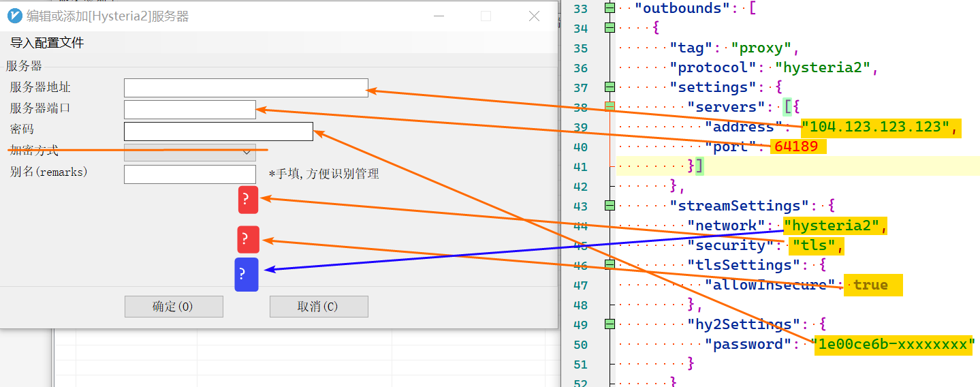This screenshot has width=980, height=387.
Task: Collapse the "settings" block at line 37
Action: tap(610, 87)
